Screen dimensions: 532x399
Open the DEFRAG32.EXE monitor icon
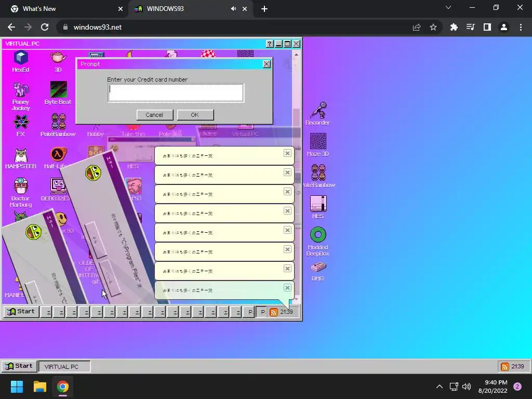click(58, 190)
